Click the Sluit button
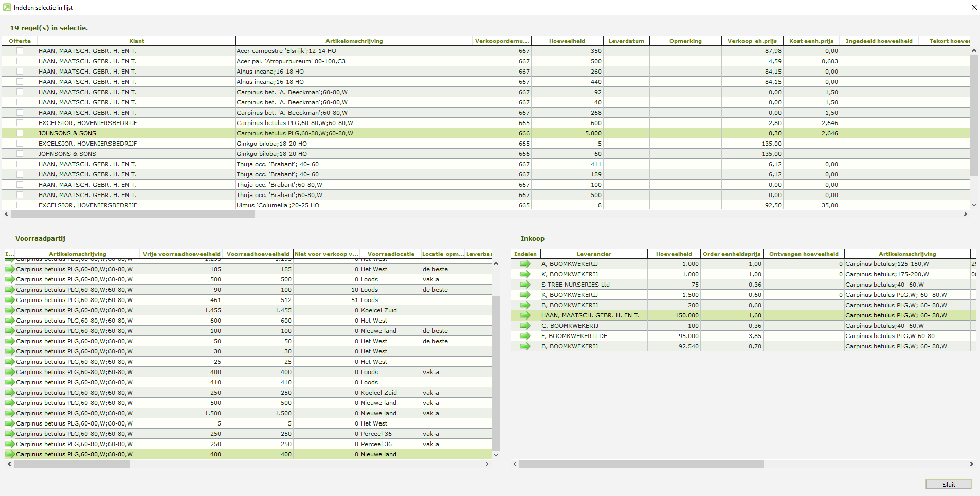Viewport: 980px width, 496px height. click(x=948, y=484)
